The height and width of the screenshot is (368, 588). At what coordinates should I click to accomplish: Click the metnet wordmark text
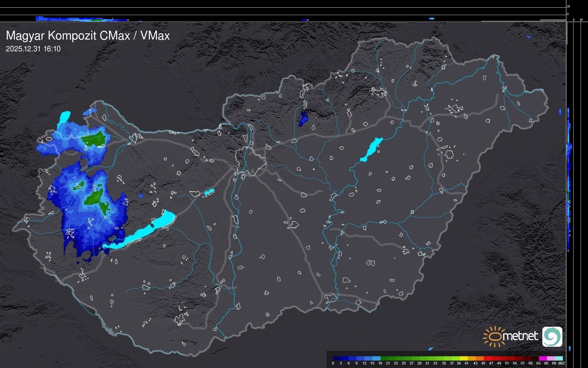520,336
